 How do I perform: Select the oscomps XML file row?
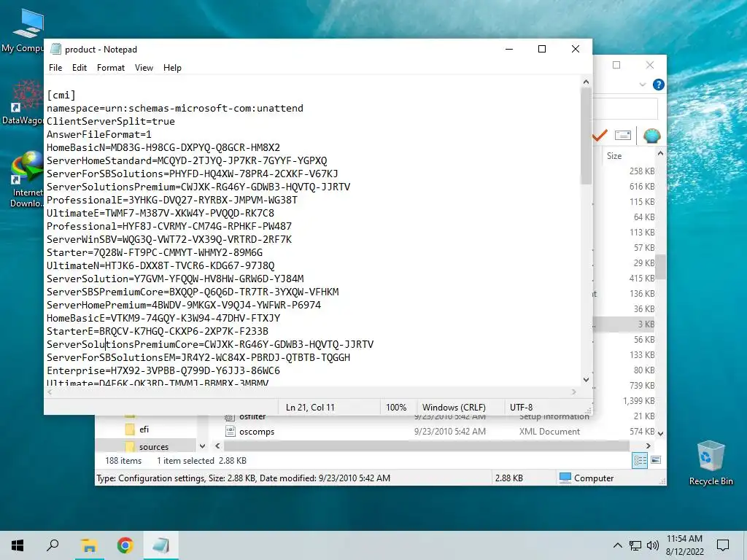(x=438, y=432)
